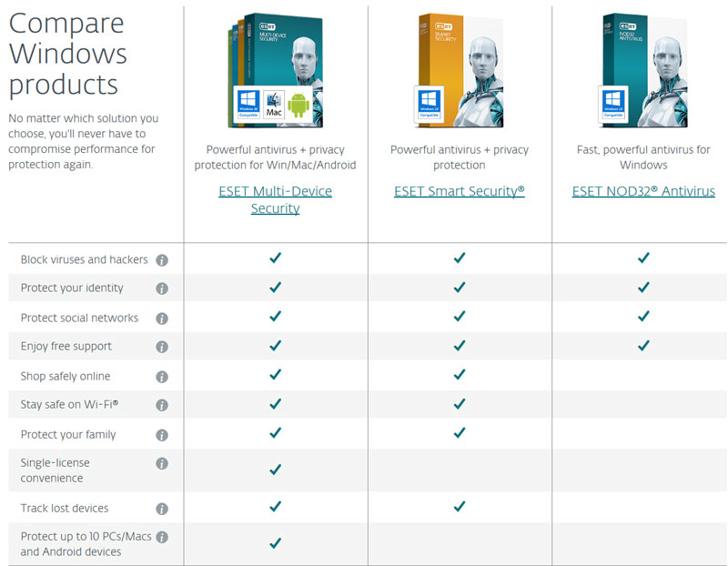The image size is (728, 566).
Task: Click Mac badge on Multi-Device Security box
Action: [x=274, y=104]
